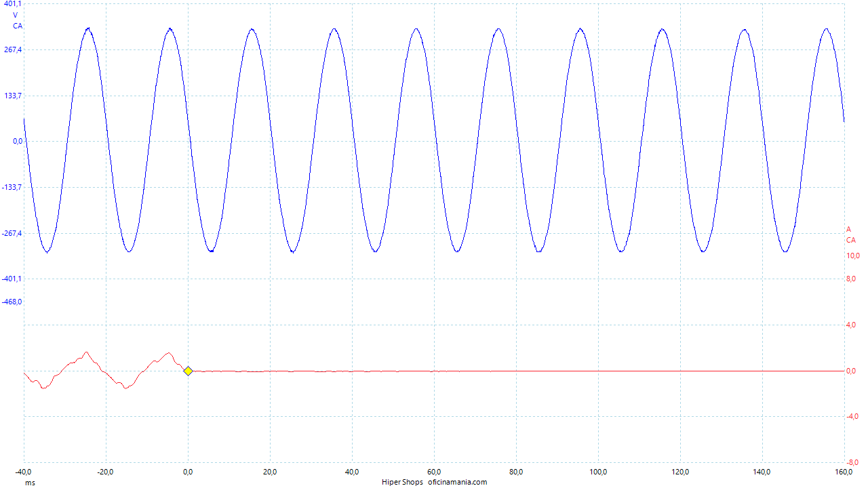Click the red 4,0 current axis label
Screen dimensions: 868x488
coord(851,325)
